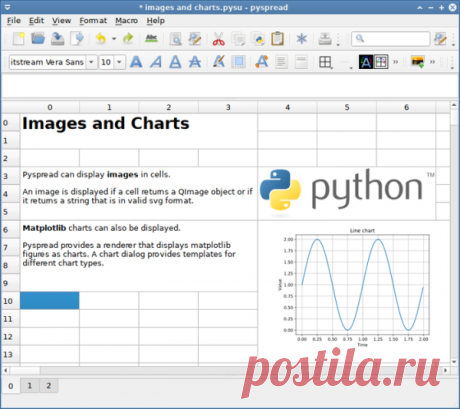Screen dimensions: 460x409
Task: Expand the font size 10 dropdown
Action: tap(119, 62)
